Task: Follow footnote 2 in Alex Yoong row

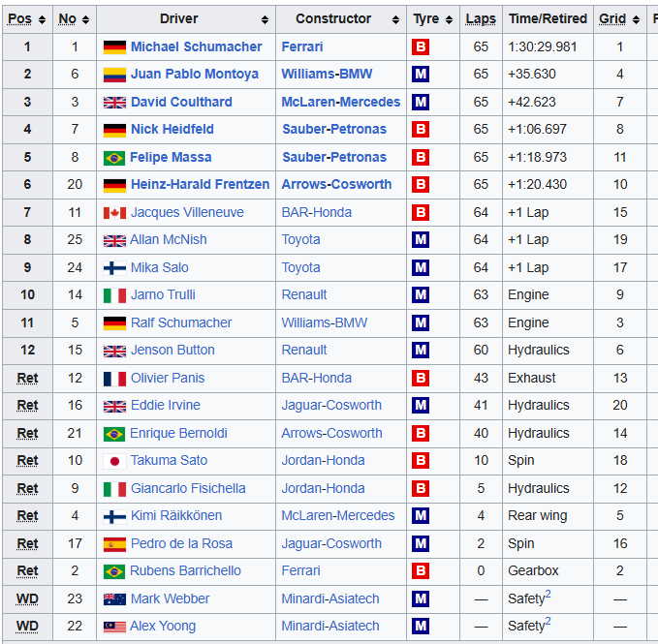Action: (x=548, y=622)
